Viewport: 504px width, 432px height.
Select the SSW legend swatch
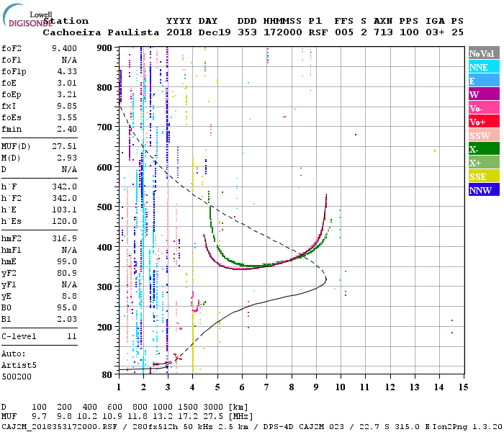[484, 135]
